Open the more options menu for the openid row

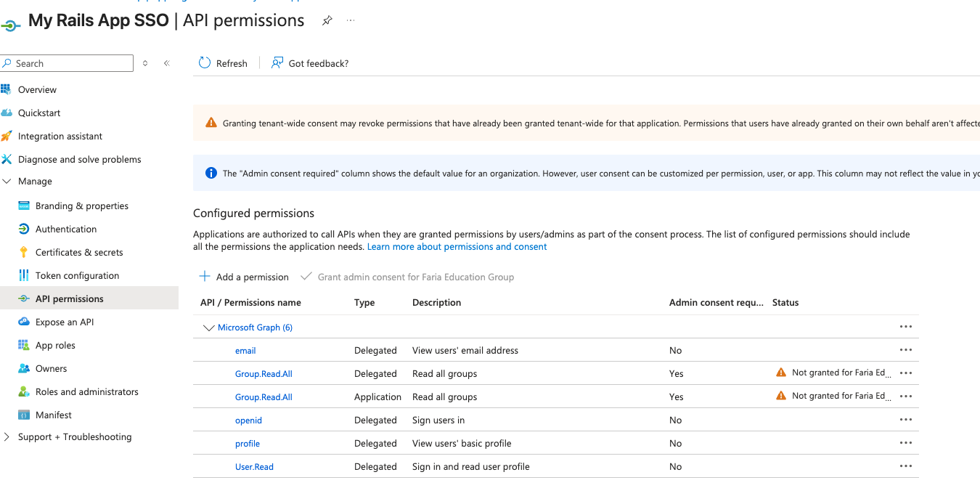click(905, 420)
